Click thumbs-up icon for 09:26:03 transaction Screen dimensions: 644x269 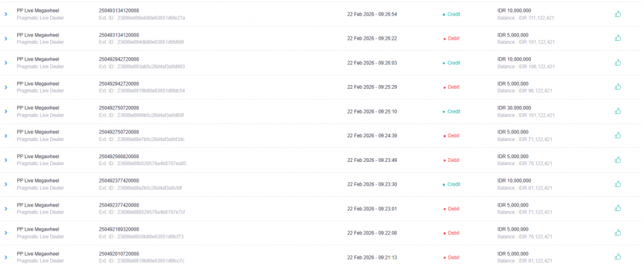(618, 62)
